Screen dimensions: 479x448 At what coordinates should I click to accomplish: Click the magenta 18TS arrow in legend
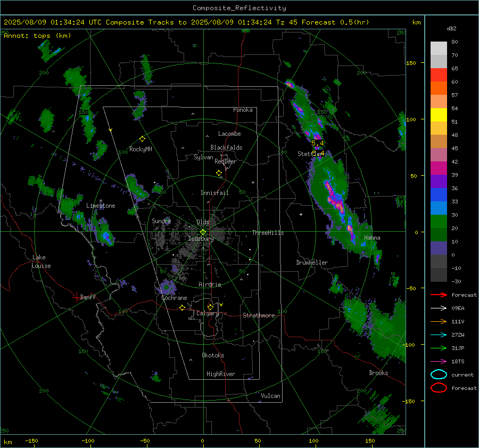(x=439, y=362)
